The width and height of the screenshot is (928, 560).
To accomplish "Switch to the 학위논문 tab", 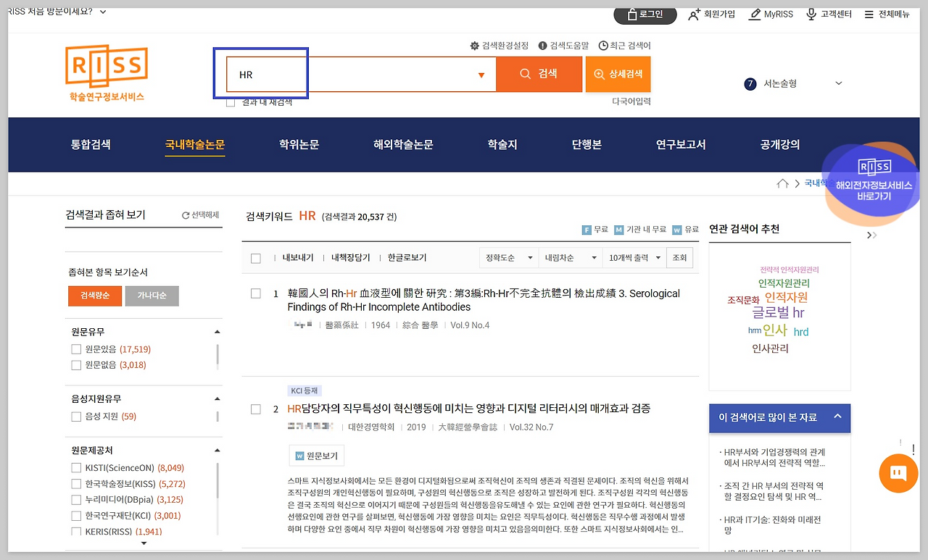I will (x=299, y=144).
